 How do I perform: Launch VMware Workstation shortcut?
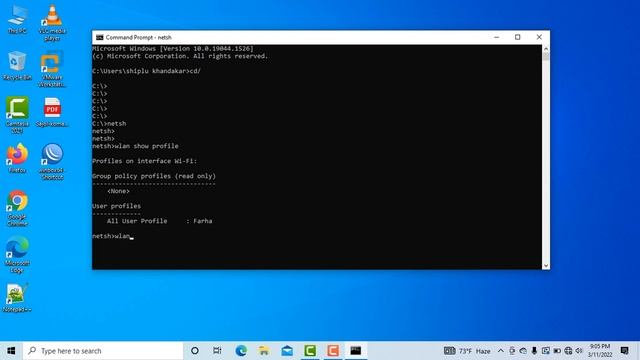(52, 69)
